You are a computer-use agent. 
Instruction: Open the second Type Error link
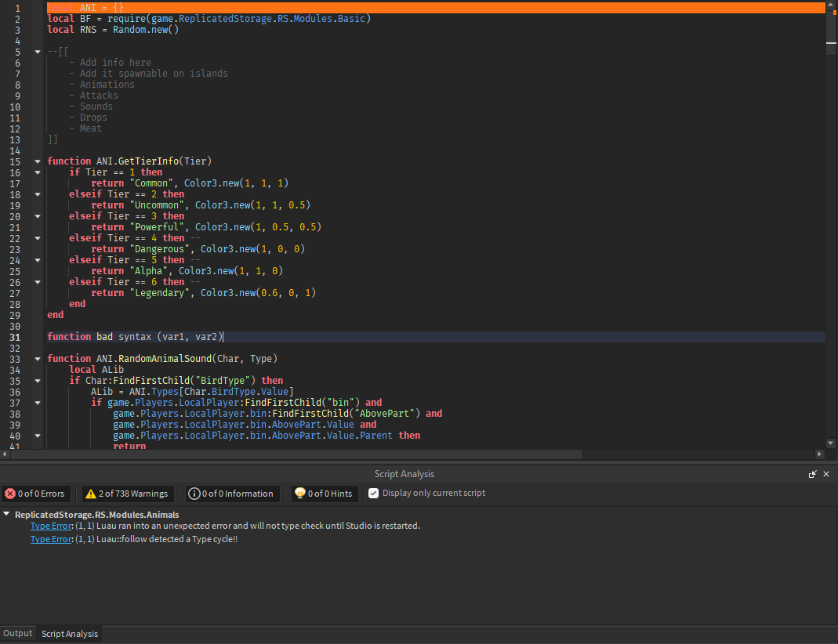(49, 538)
